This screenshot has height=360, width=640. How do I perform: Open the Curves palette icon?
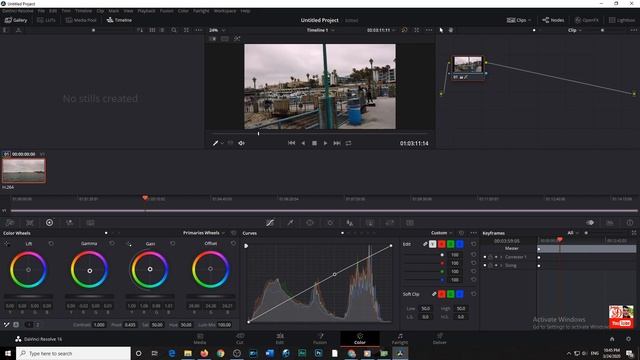270,222
